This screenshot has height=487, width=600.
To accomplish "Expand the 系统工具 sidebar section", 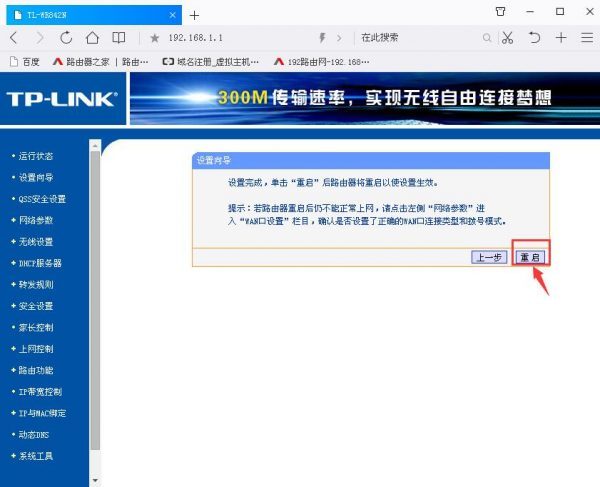I will 35,456.
